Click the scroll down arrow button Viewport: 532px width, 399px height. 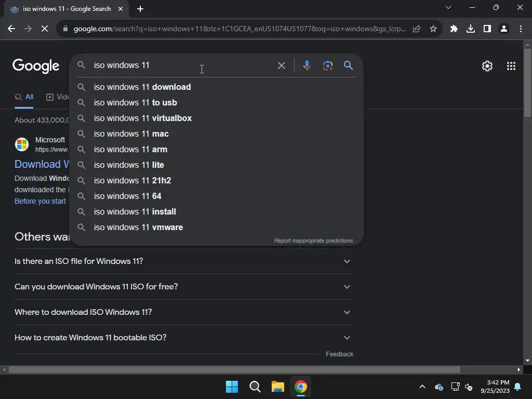coord(527,361)
